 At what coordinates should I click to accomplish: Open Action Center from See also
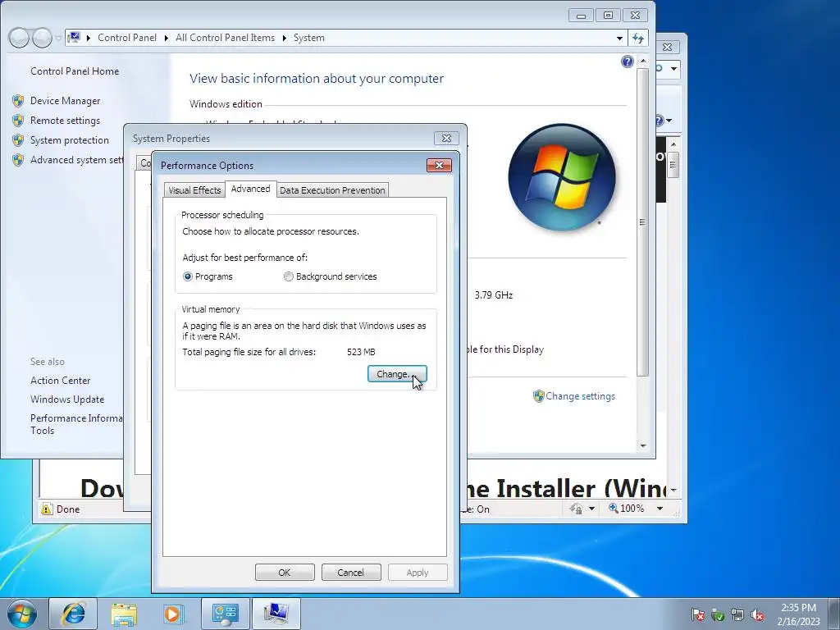61,381
